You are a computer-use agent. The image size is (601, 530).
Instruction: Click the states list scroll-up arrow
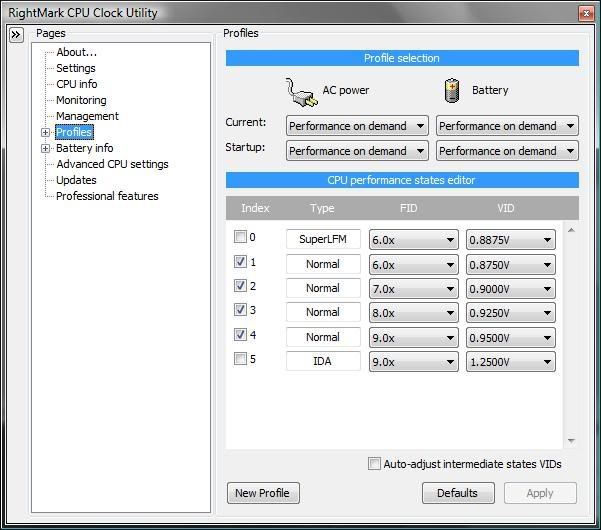point(571,230)
